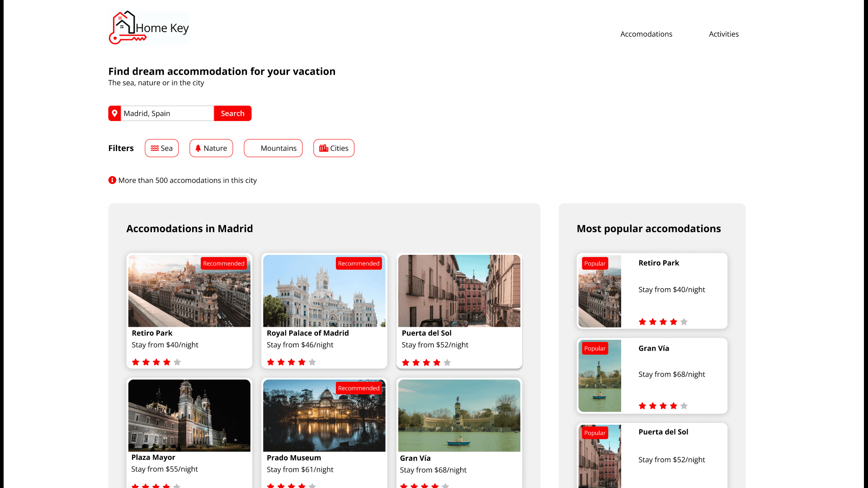The image size is (868, 488).
Task: Open the Plaza Mayor photo
Action: coord(189,416)
